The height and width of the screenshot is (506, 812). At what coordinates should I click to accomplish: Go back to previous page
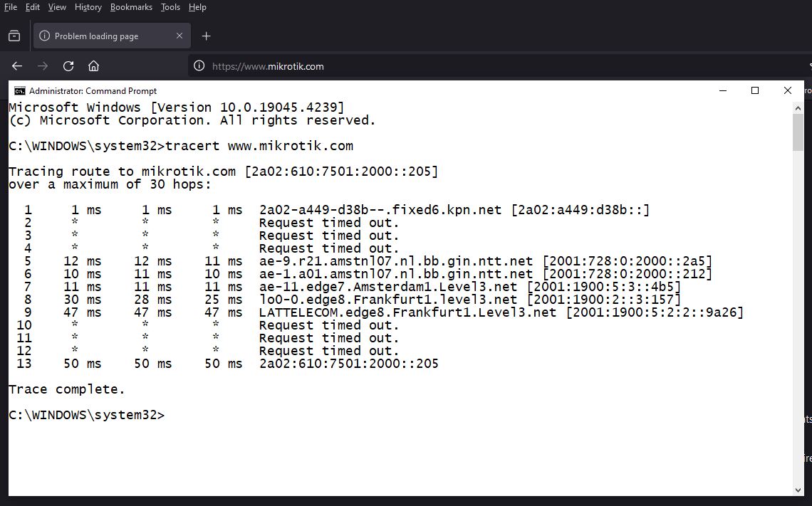pyautogui.click(x=17, y=66)
